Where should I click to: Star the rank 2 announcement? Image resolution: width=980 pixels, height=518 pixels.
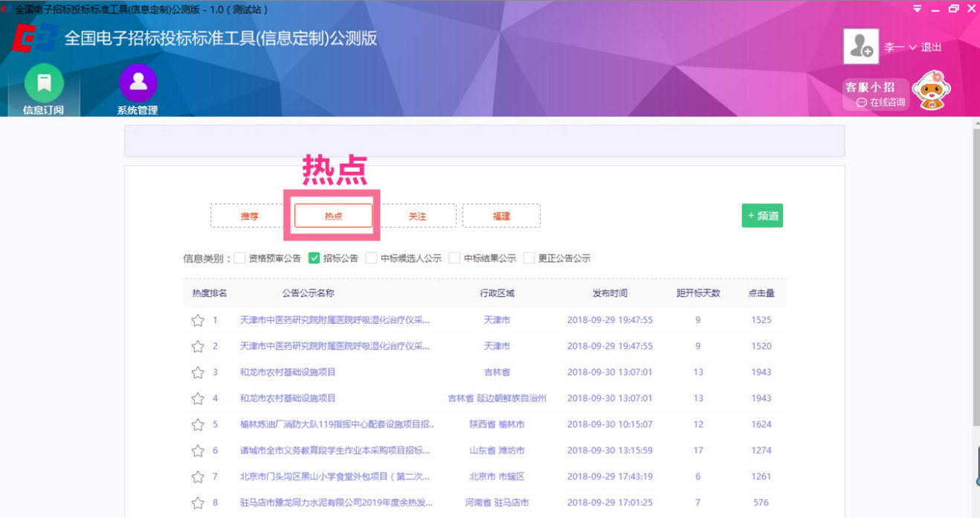198,346
